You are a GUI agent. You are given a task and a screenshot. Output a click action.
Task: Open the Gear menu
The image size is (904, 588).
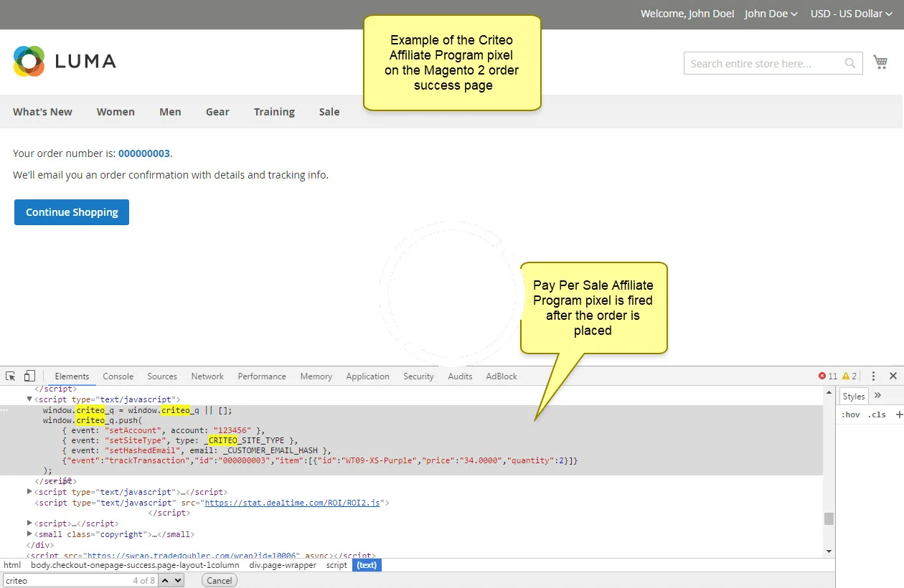click(x=217, y=112)
